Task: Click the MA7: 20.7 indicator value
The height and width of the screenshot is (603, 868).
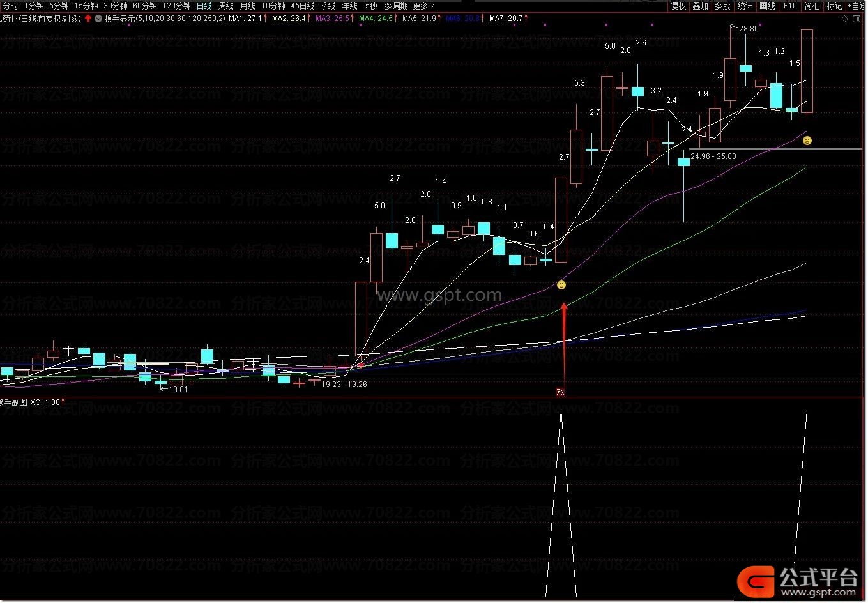Action: point(506,19)
